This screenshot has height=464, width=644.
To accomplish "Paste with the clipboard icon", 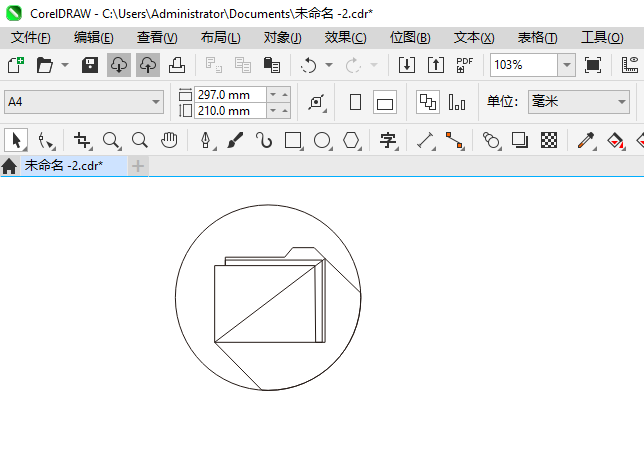I will [271, 65].
